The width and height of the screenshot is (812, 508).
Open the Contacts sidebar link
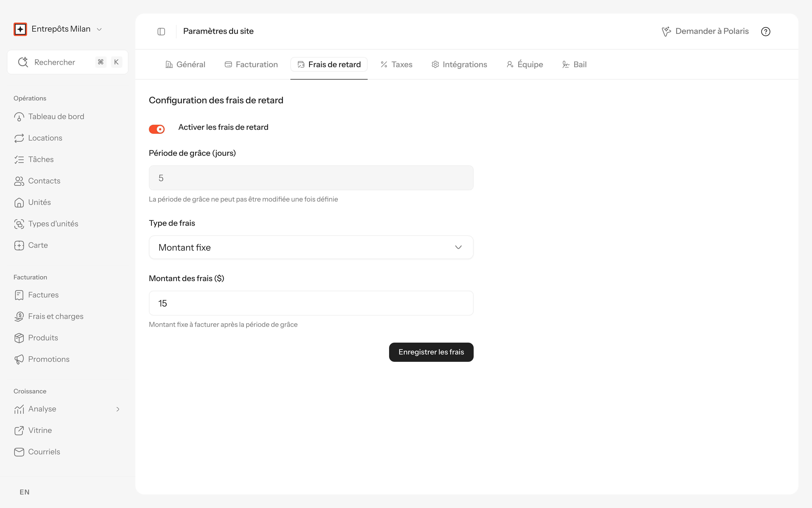pos(44,181)
